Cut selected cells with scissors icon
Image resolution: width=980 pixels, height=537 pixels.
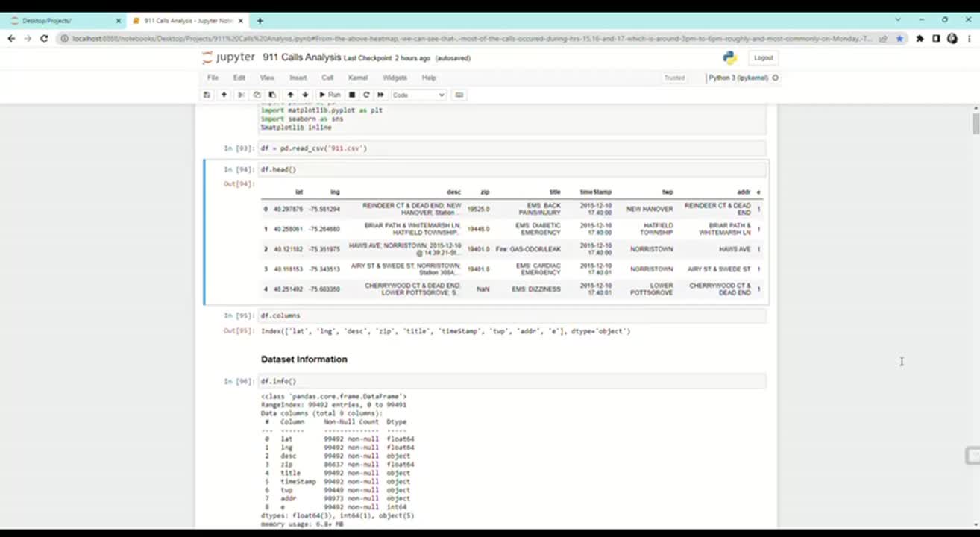tap(241, 95)
